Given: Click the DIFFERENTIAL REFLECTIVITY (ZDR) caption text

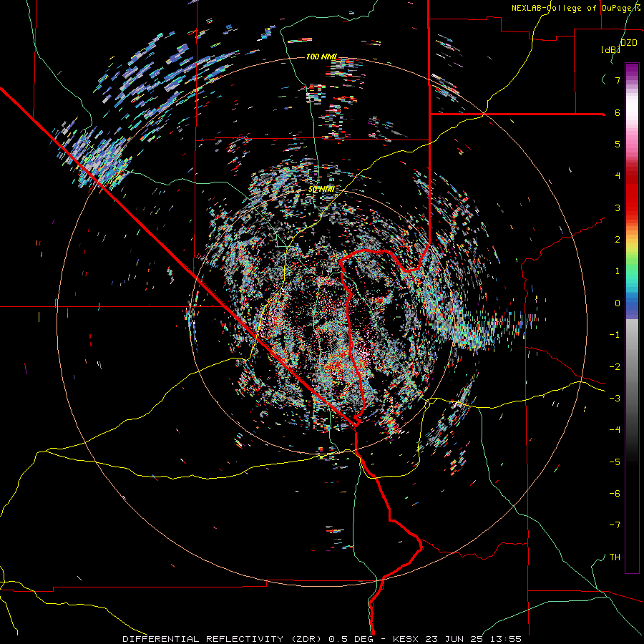Looking at the screenshot, I should pyautogui.click(x=223, y=639).
